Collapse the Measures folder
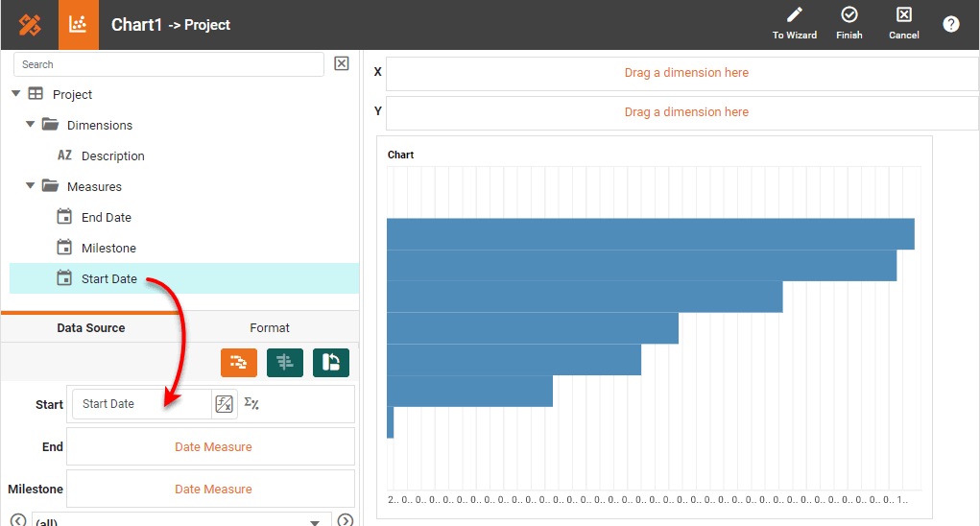The height and width of the screenshot is (526, 980). tap(31, 186)
